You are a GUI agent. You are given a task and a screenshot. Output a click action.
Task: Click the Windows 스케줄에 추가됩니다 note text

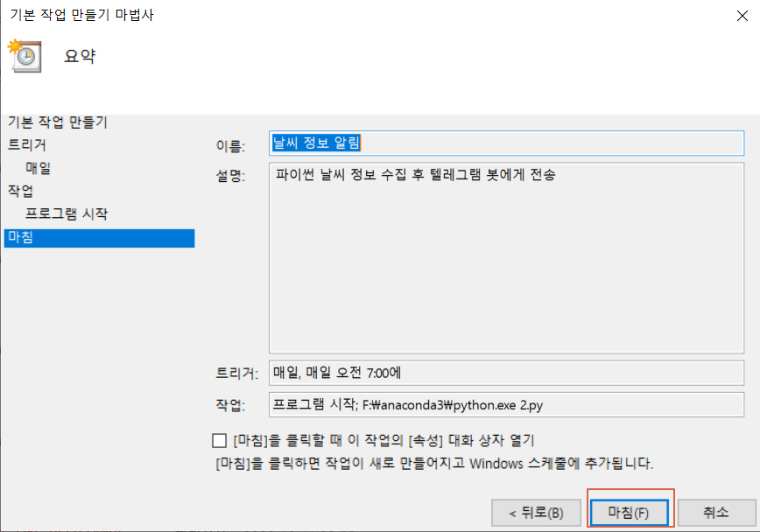434,464
